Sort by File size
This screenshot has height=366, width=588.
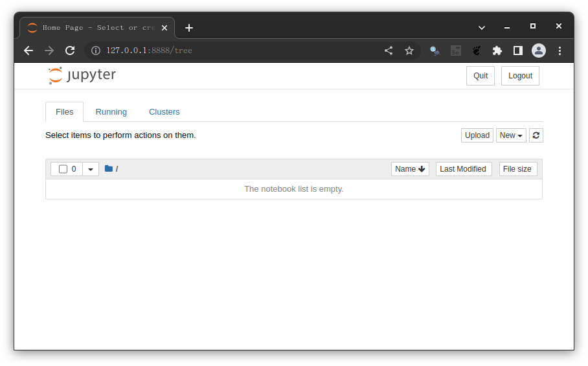click(517, 169)
